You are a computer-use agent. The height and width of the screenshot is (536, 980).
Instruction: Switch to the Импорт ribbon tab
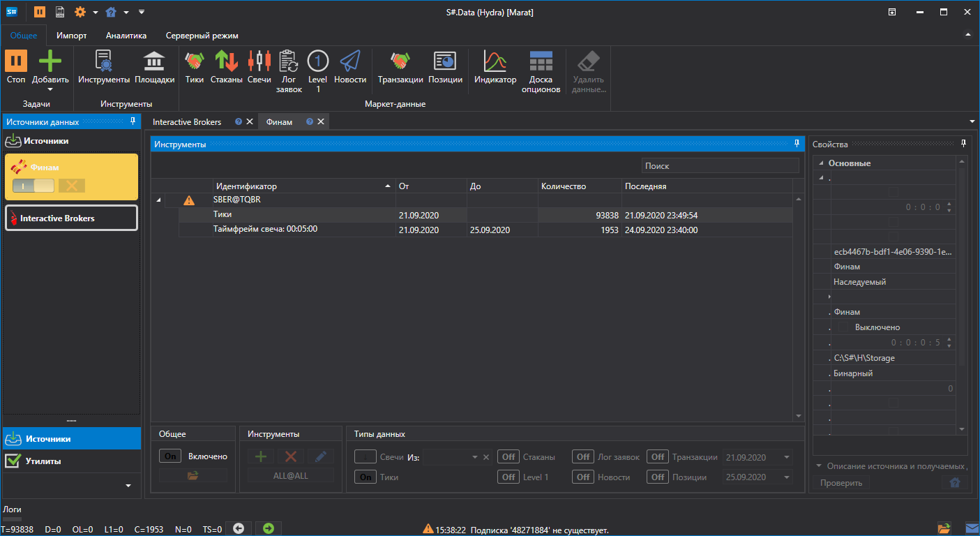(72, 36)
